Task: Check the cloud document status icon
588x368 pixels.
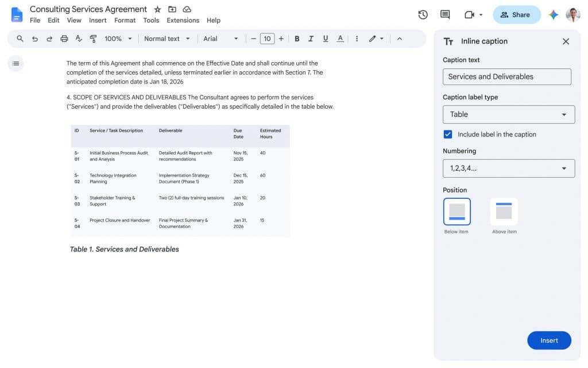Action: (x=187, y=9)
